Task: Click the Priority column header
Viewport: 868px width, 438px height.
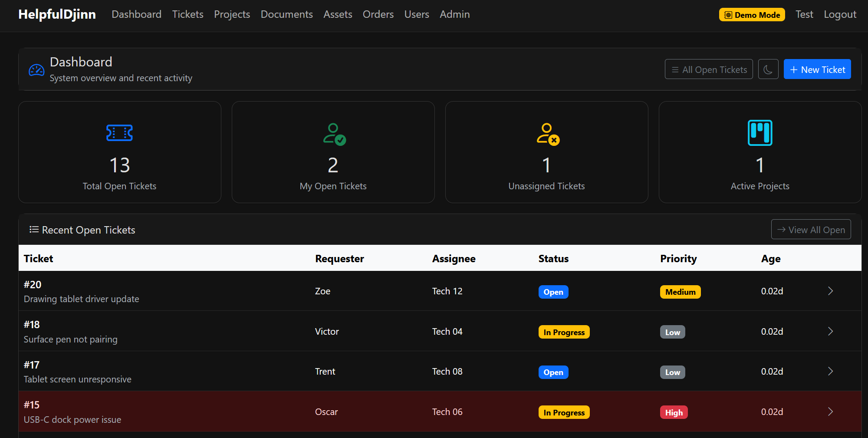Action: 678,259
